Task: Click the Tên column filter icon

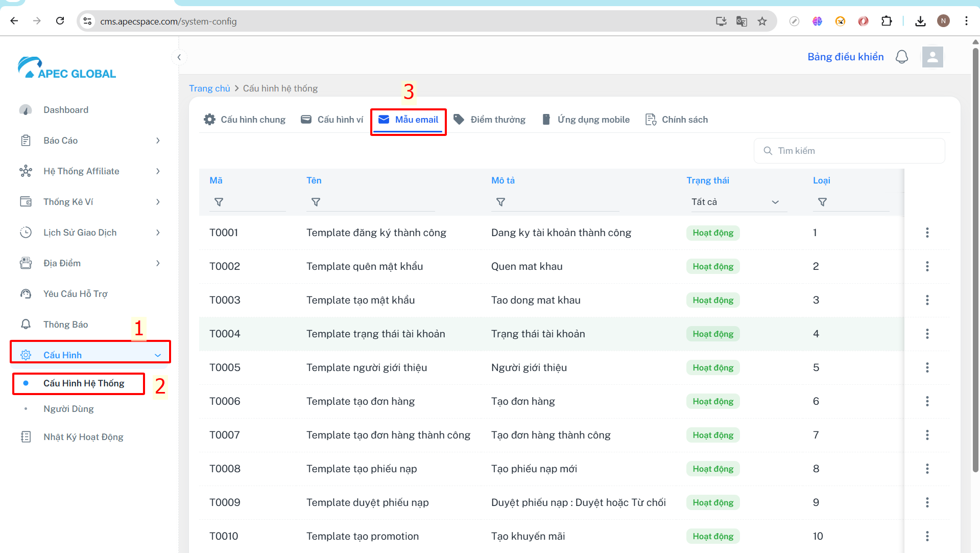Action: pos(316,202)
